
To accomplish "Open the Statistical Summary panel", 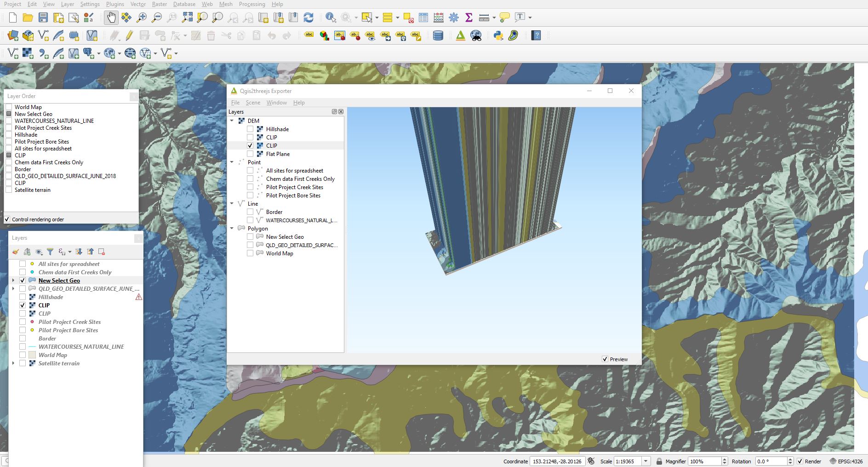I will tap(468, 17).
